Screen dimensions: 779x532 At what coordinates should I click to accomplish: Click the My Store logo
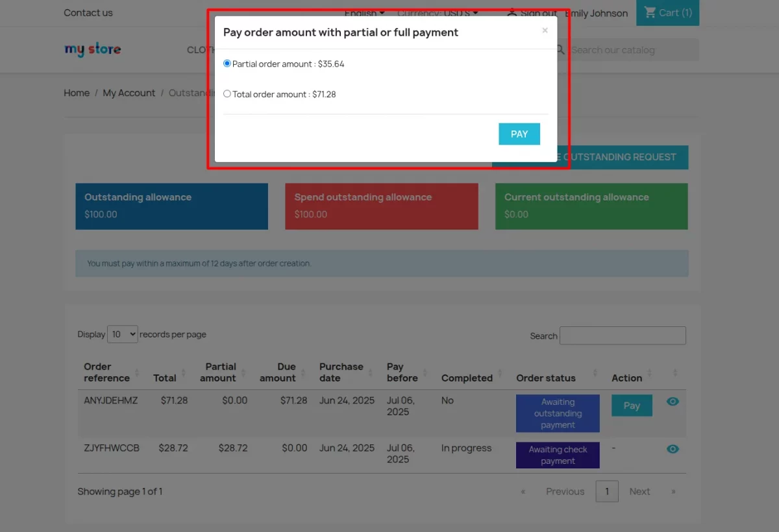[92, 49]
